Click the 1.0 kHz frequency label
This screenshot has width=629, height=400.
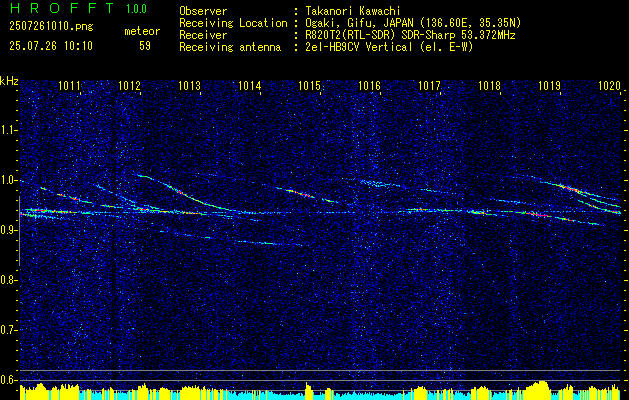pos(7,181)
